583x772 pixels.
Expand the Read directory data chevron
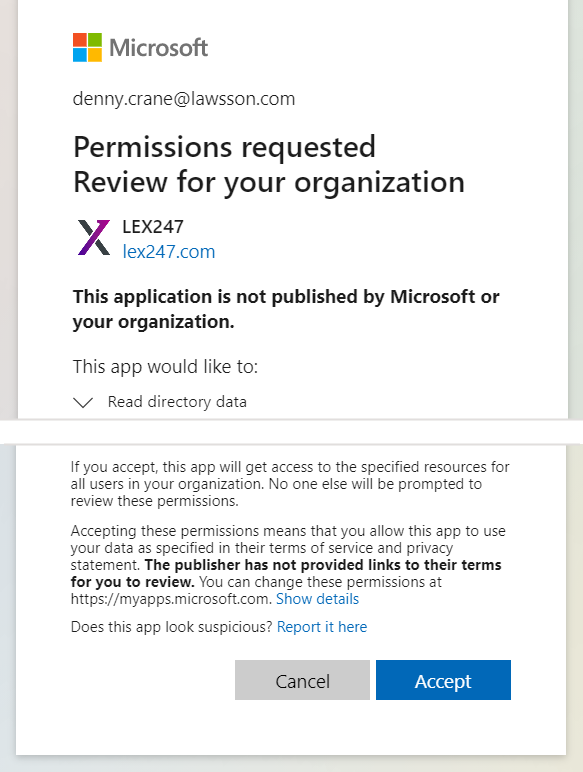click(x=83, y=402)
